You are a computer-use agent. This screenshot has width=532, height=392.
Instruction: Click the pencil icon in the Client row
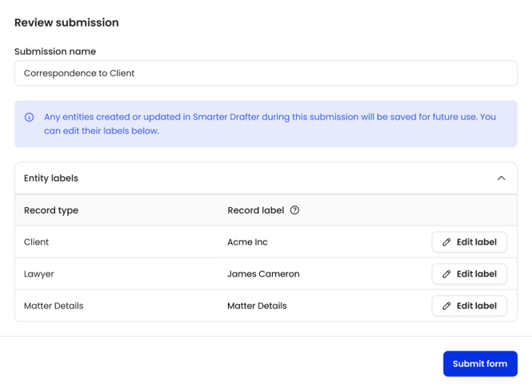446,242
